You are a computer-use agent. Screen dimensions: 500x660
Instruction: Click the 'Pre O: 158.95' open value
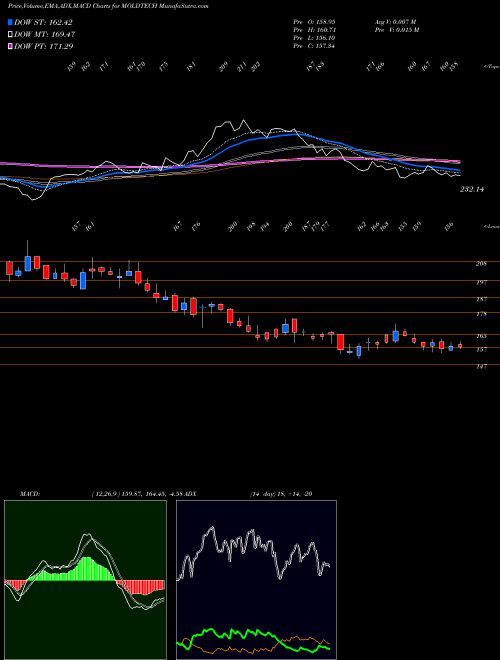point(314,21)
